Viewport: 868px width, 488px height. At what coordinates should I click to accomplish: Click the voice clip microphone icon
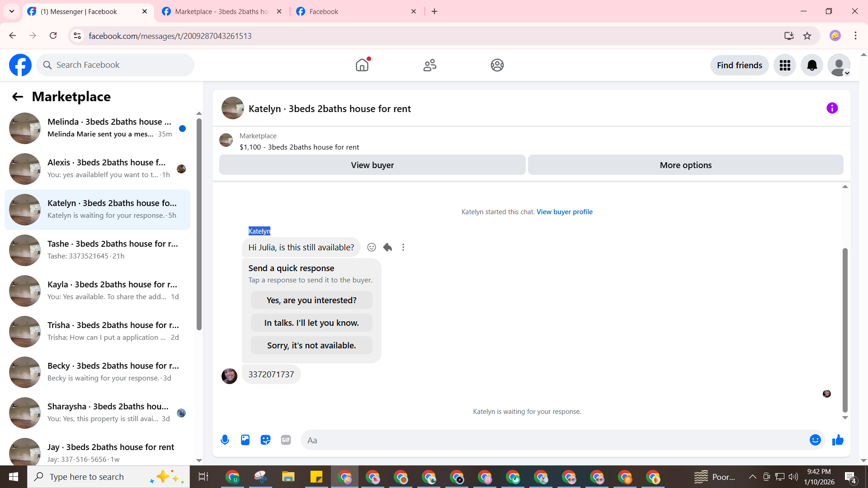coord(225,440)
